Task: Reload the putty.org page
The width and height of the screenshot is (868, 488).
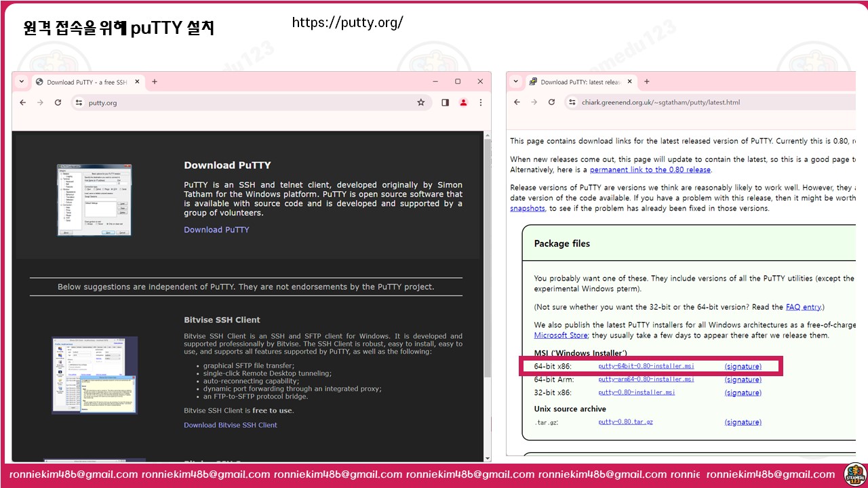Action: [58, 102]
